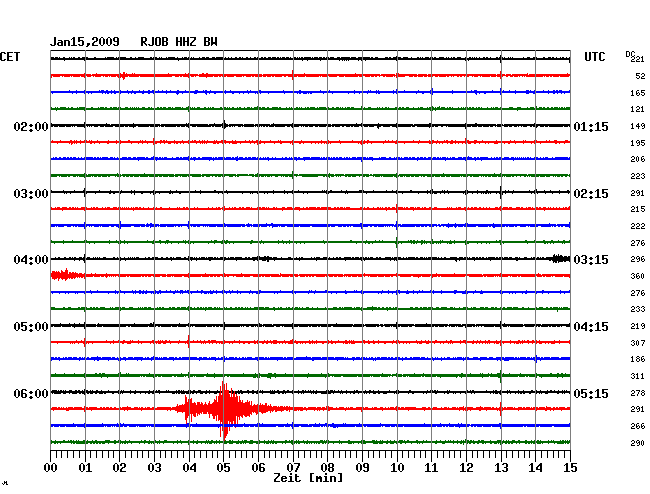Click the 03:15 UTC time label
Viewport: 650px width, 494px height.
[x=591, y=260]
